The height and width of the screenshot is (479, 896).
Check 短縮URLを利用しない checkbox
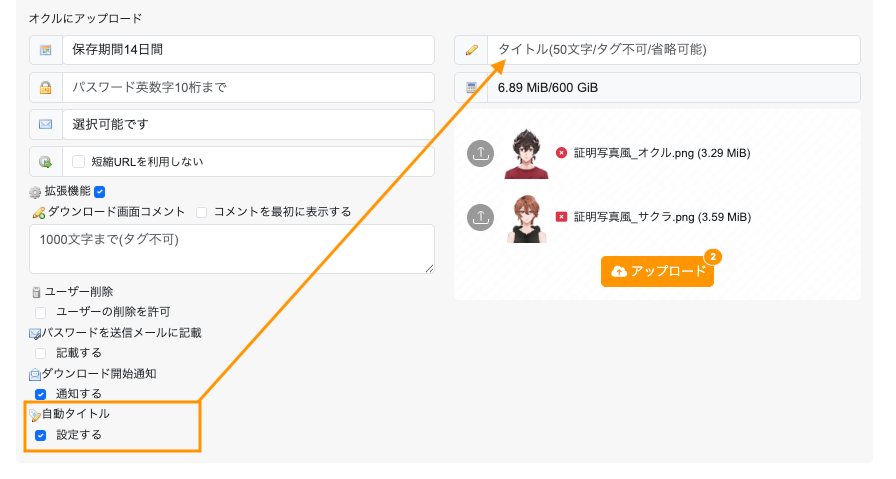tap(78, 162)
